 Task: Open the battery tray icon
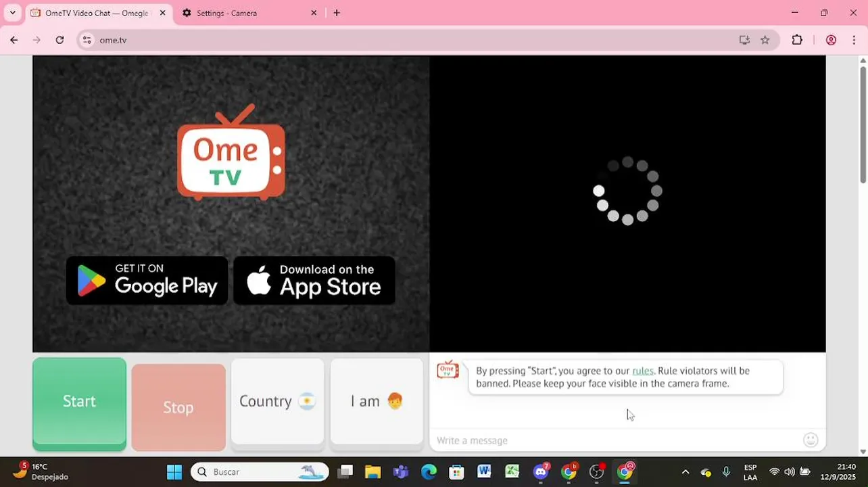tap(805, 472)
